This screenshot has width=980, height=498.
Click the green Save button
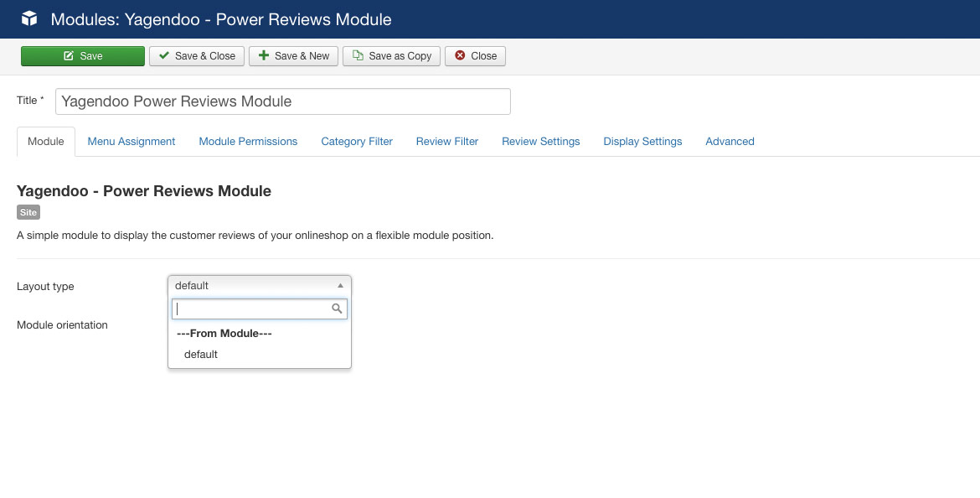(82, 55)
